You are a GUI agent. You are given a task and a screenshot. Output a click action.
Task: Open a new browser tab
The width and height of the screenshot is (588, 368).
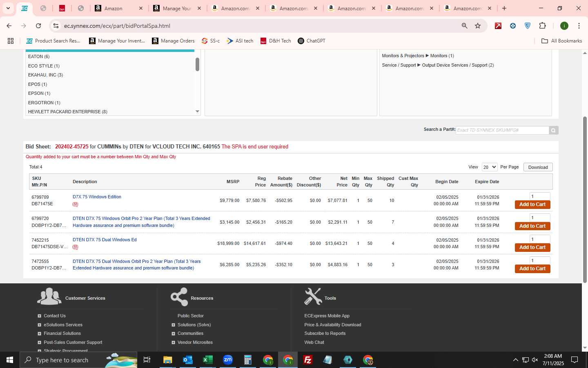click(x=504, y=8)
